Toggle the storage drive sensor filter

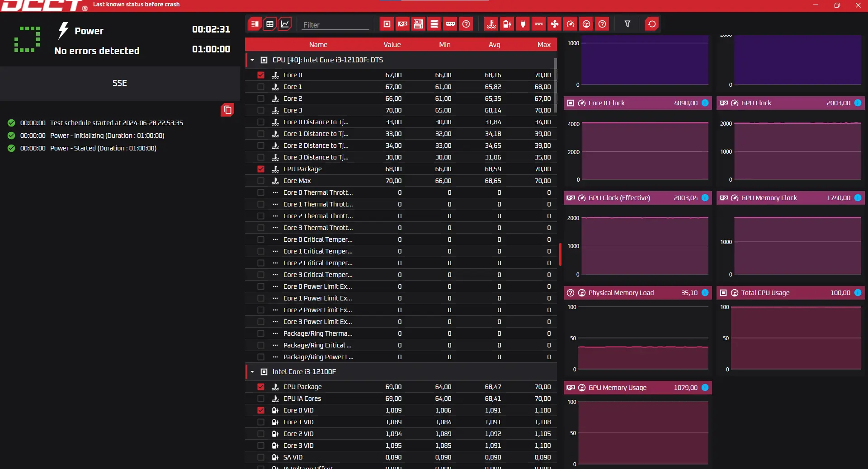point(434,24)
